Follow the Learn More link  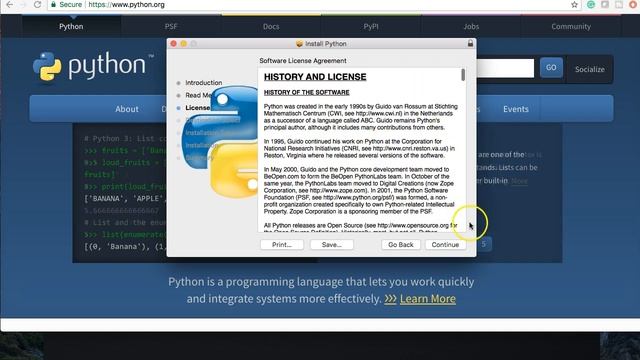[x=427, y=299]
